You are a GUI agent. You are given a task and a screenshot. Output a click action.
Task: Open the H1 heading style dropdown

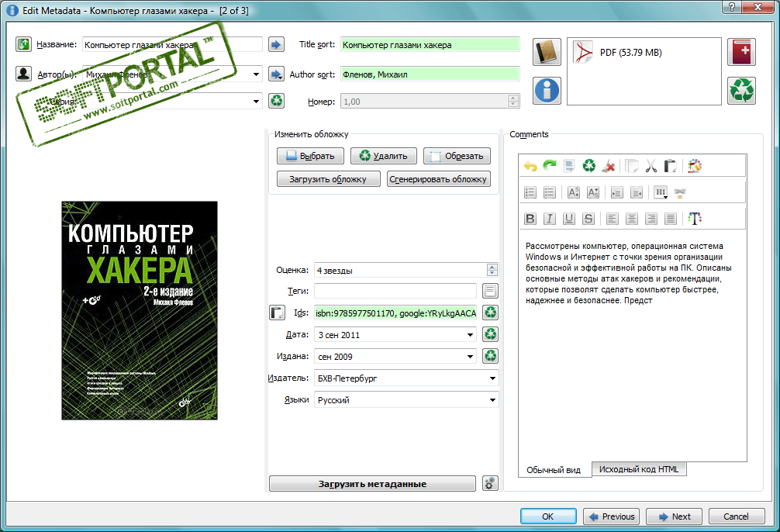tap(661, 192)
